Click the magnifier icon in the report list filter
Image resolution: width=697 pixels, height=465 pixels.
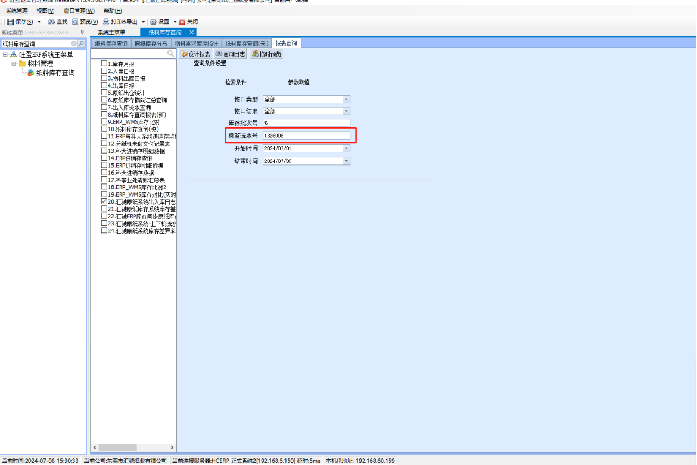[x=171, y=53]
